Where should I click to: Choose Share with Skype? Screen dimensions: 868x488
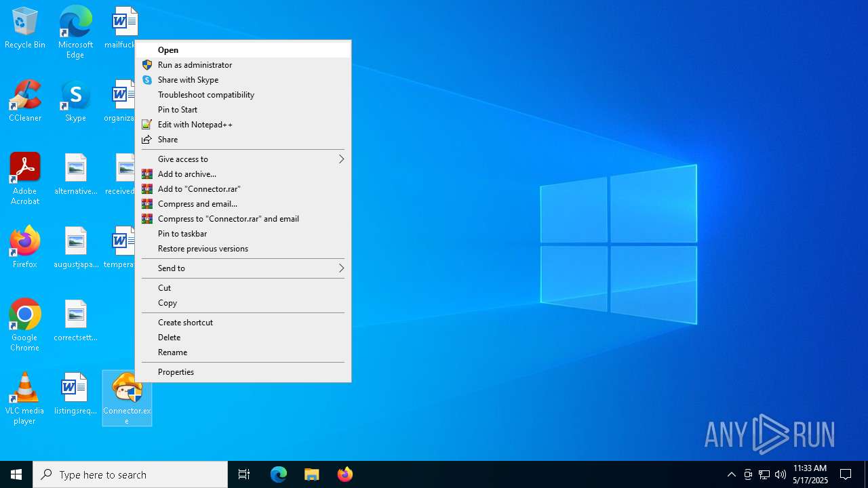[x=243, y=80]
